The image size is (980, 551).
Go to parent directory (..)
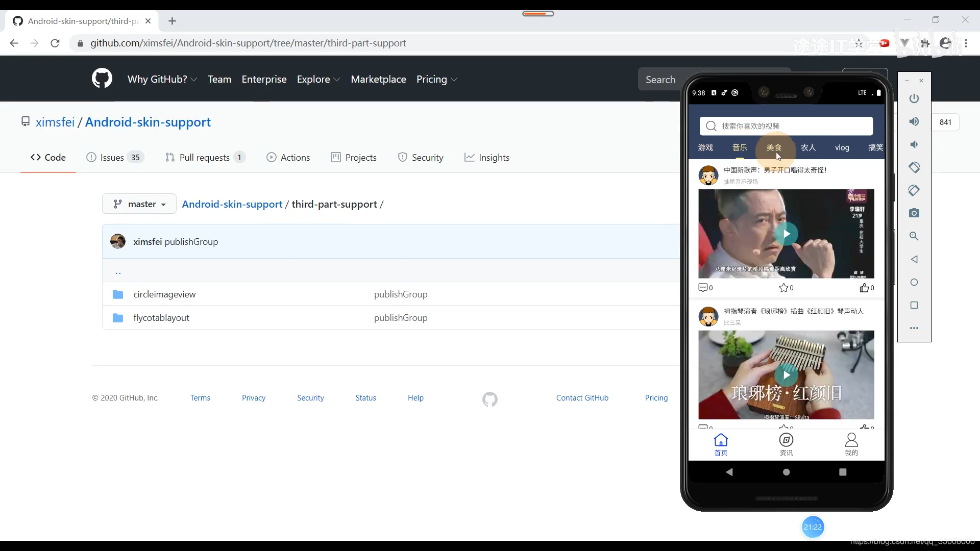[118, 272]
